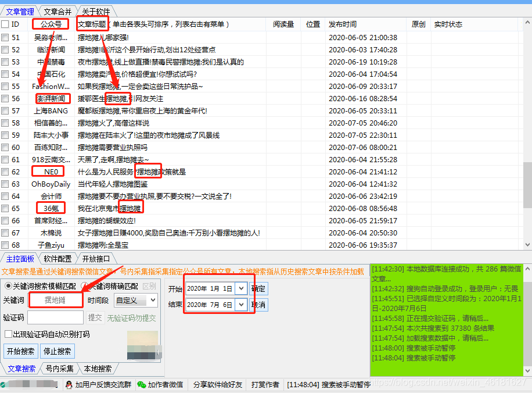Enable 出现验证码自动识别打码 checkbox
The image size is (532, 393).
point(9,334)
